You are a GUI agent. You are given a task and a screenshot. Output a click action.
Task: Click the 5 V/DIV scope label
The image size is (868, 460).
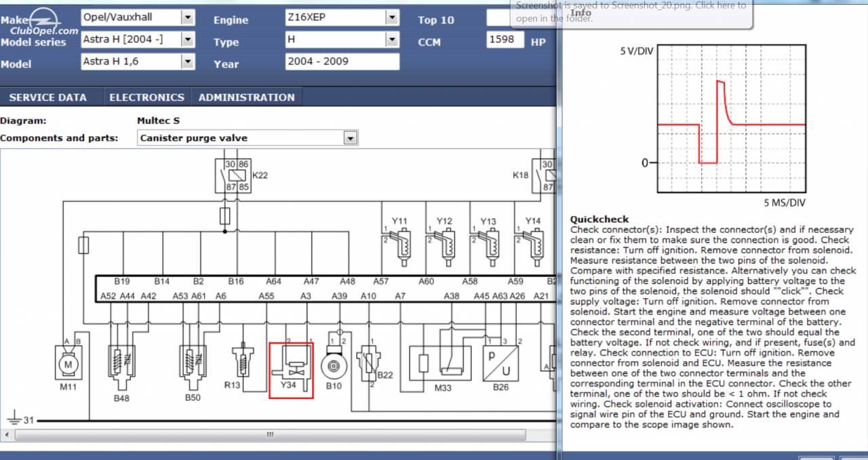coord(636,51)
